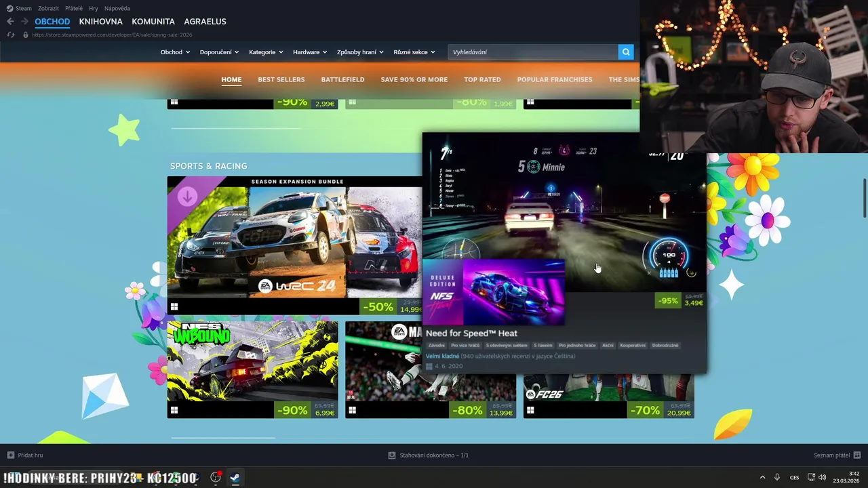This screenshot has height=488, width=868.
Task: Click the Need for Speed™ Heat title
Action: pyautogui.click(x=471, y=333)
